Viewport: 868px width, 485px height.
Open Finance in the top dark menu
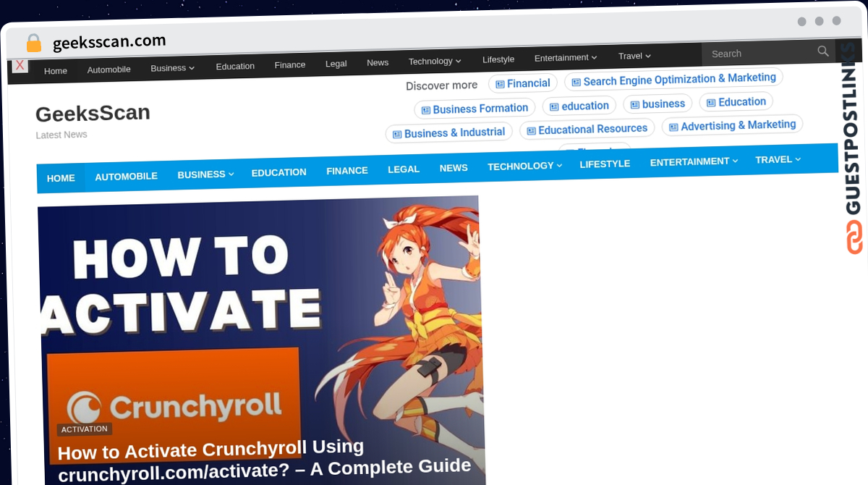pos(290,64)
